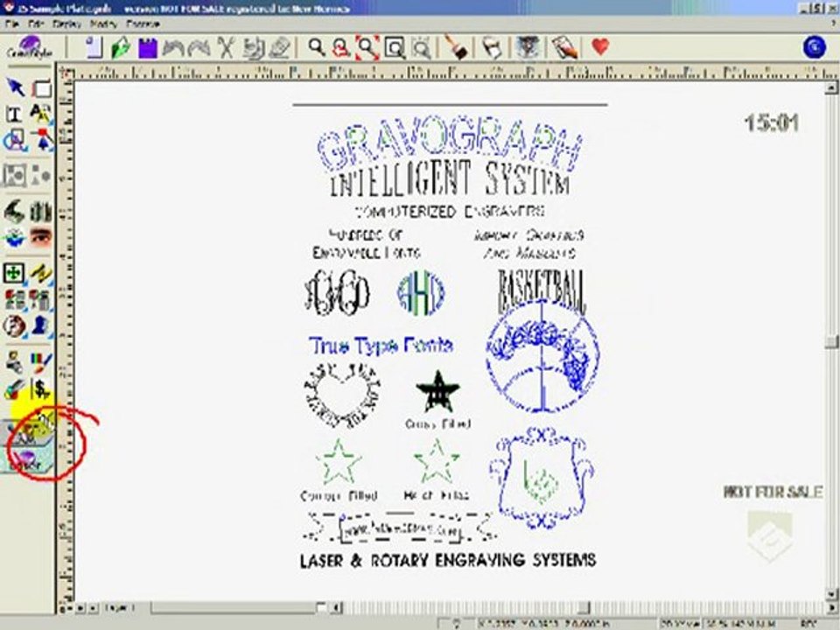Select the T text tool
The height and width of the screenshot is (630, 840).
[x=14, y=114]
